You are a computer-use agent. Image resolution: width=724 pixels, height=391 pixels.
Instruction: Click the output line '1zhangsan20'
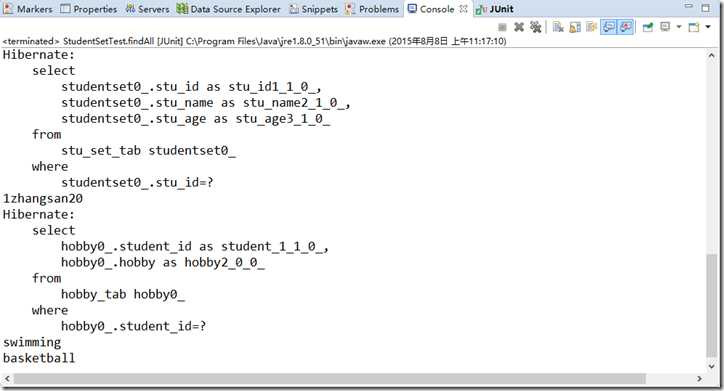[43, 199]
